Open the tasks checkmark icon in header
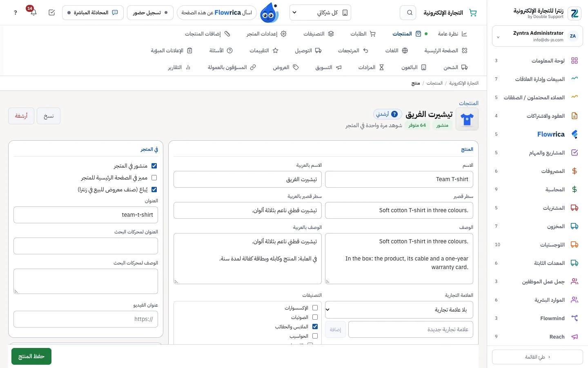Image resolution: width=588 pixels, height=368 pixels. point(51,13)
